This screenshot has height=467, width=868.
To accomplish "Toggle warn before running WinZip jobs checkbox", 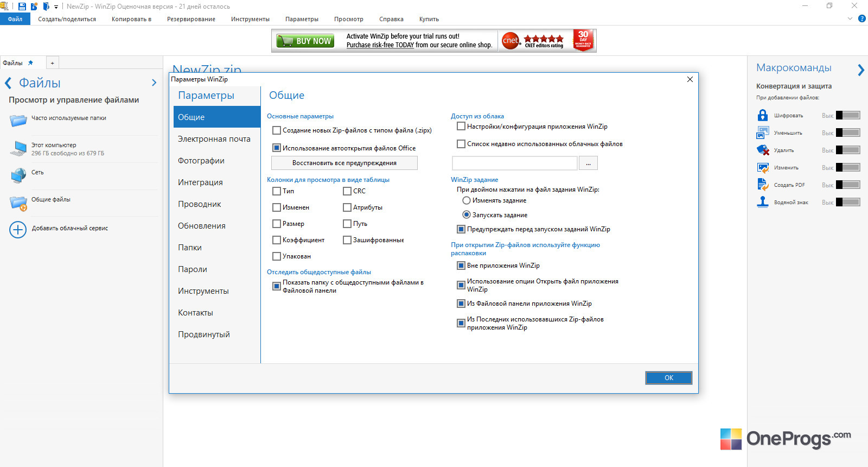I will [461, 229].
